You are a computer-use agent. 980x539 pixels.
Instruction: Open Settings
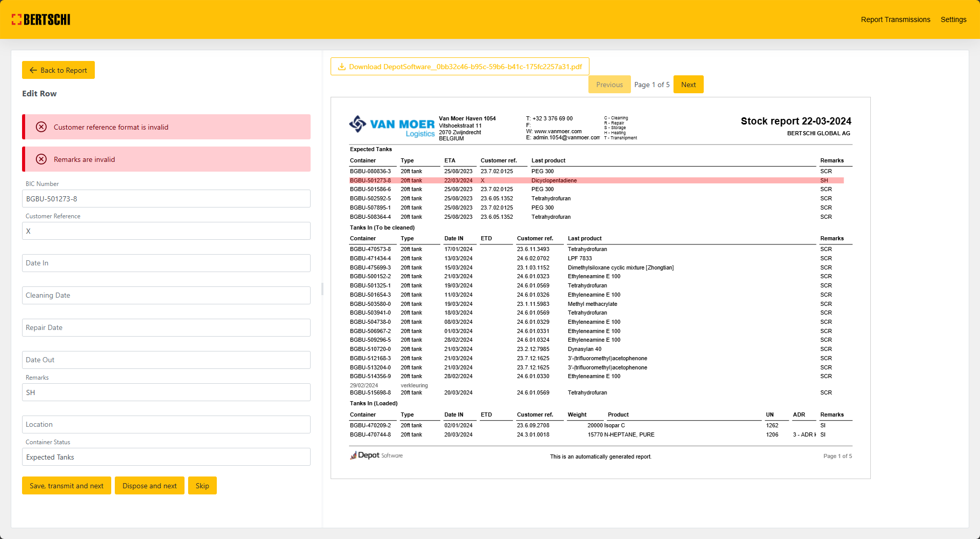click(953, 19)
